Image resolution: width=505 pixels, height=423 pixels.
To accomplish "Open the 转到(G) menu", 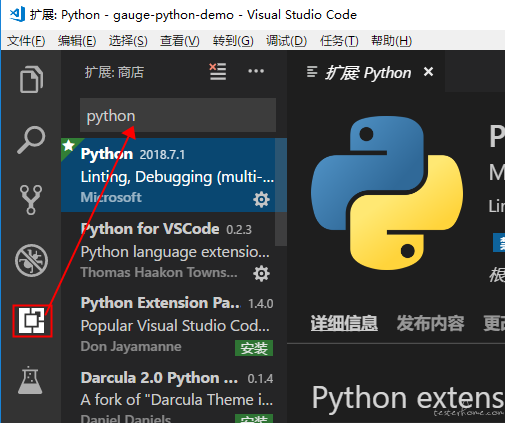I will coord(233,41).
